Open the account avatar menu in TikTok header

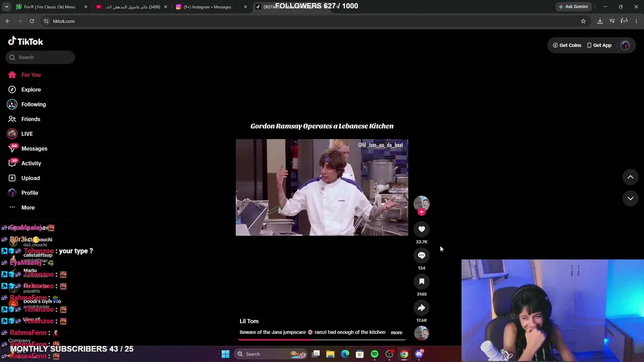click(625, 45)
